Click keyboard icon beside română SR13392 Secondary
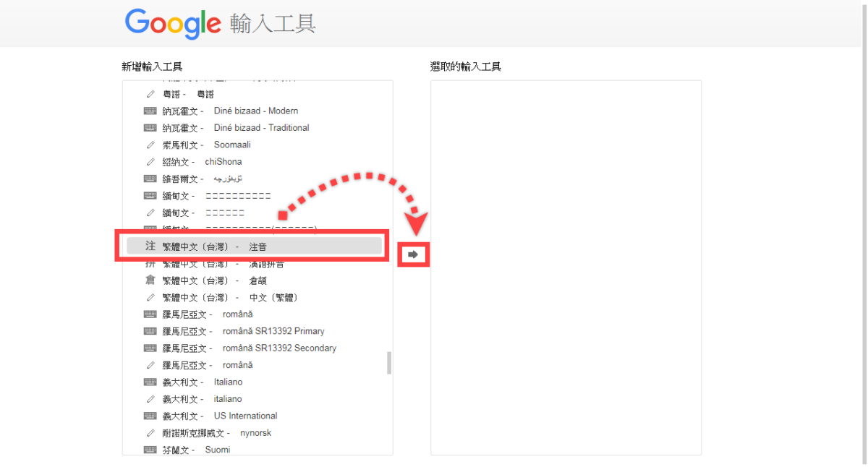868x467 pixels. pyautogui.click(x=150, y=348)
